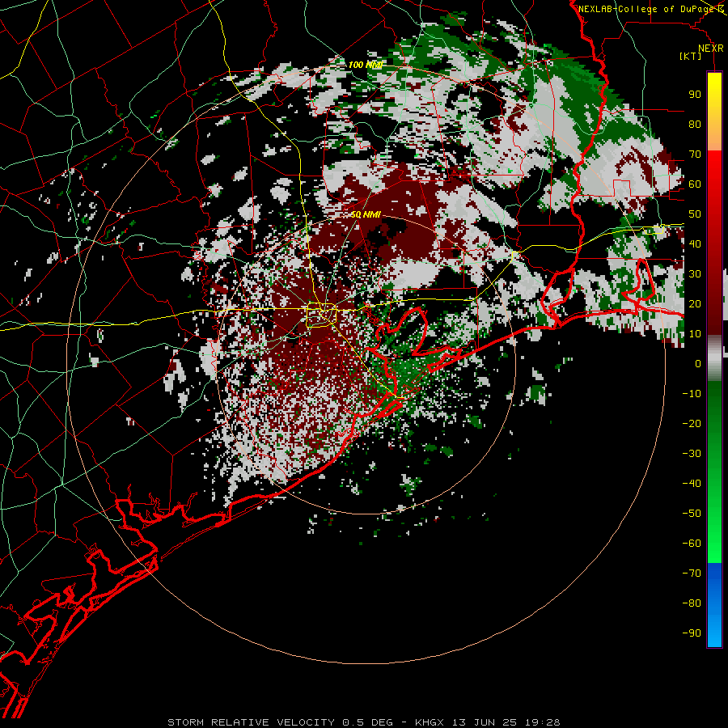Click the -70 value on the velocity scale

click(x=692, y=574)
